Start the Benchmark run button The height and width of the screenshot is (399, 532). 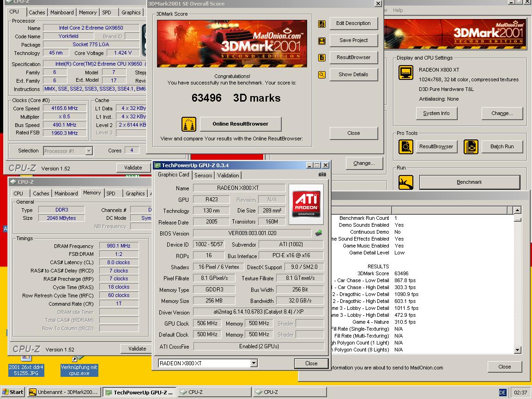(469, 182)
